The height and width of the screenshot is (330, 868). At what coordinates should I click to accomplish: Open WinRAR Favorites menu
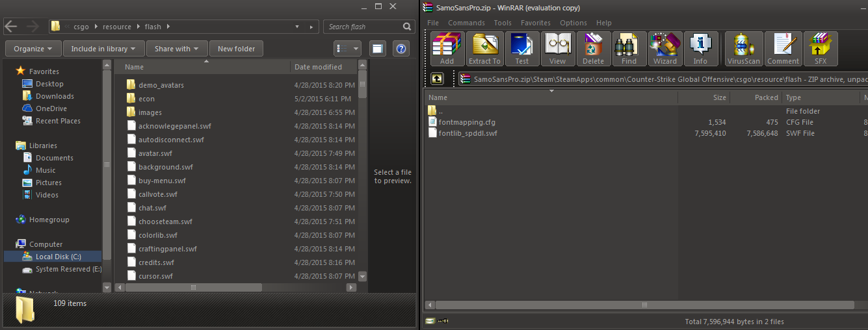click(x=536, y=23)
